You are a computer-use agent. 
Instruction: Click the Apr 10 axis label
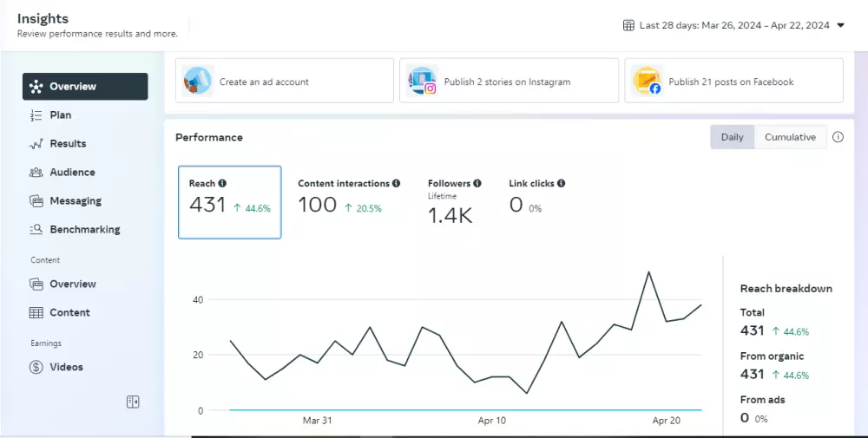492,421
